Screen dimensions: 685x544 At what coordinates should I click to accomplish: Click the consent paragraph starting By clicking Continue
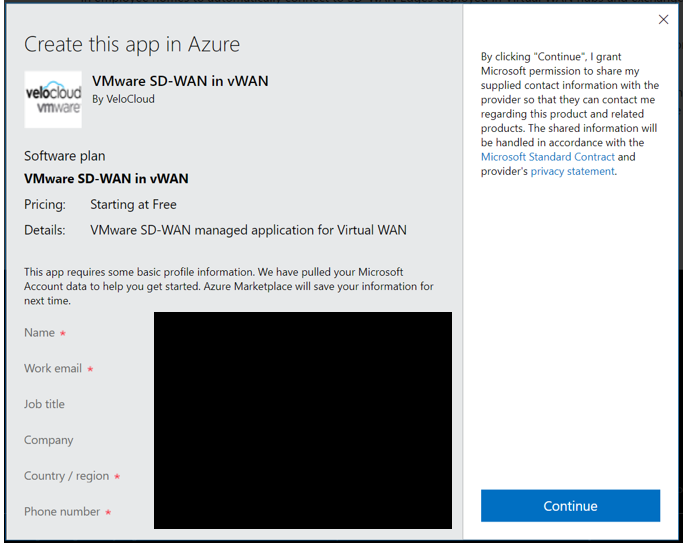coord(570,114)
